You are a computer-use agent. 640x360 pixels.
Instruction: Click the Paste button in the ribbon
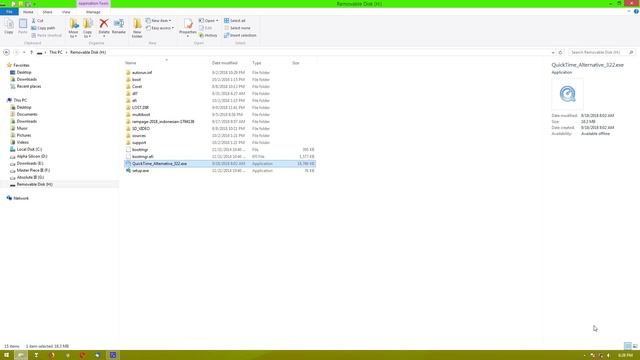click(x=23, y=27)
